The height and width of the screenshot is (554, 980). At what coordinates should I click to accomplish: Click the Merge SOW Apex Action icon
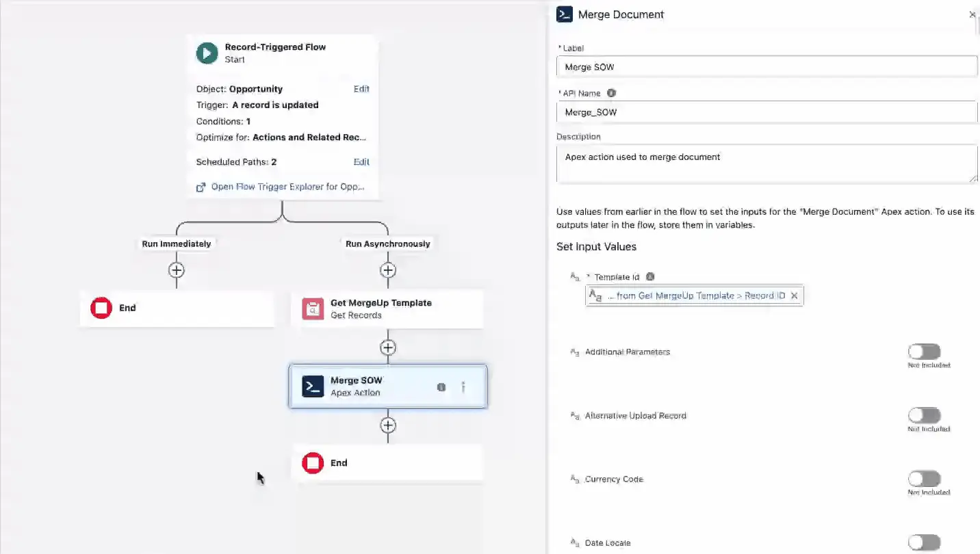pyautogui.click(x=313, y=386)
